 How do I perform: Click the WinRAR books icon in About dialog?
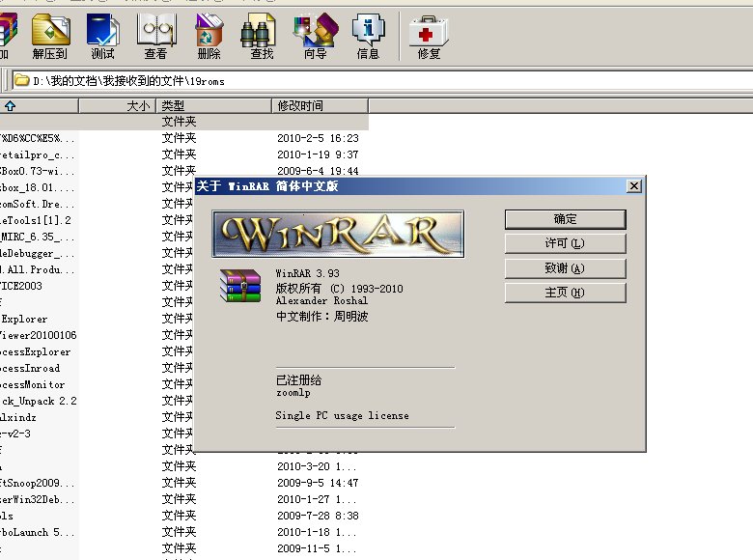pos(240,286)
